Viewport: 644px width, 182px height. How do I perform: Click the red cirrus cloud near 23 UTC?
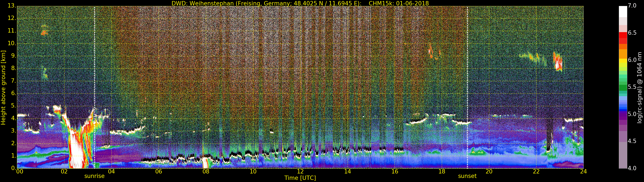(558, 63)
